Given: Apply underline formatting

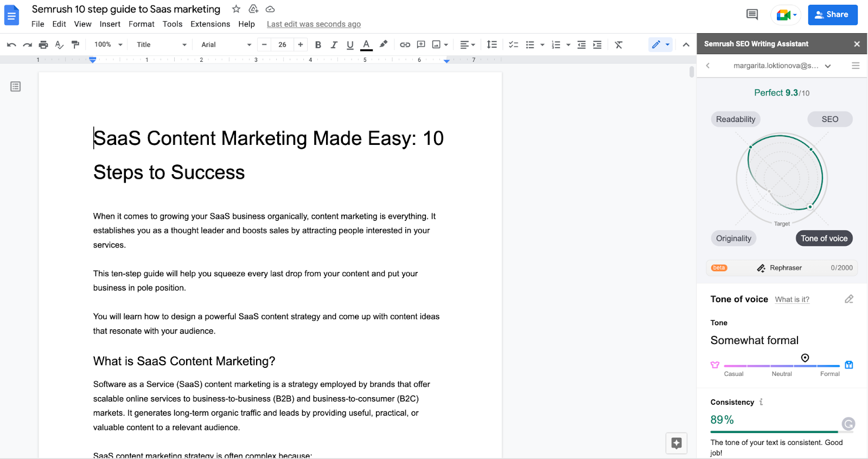Looking at the screenshot, I should click(350, 44).
